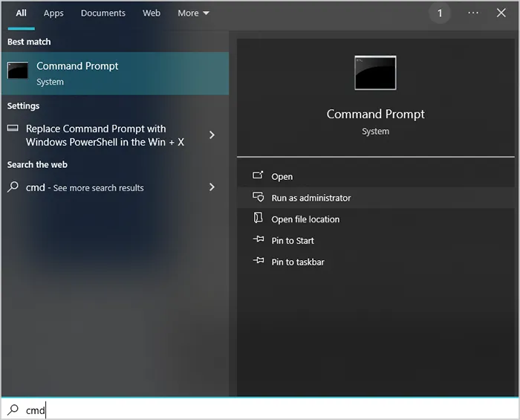Choose Run as administrator
Image resolution: width=520 pixels, height=420 pixels.
tap(376, 198)
